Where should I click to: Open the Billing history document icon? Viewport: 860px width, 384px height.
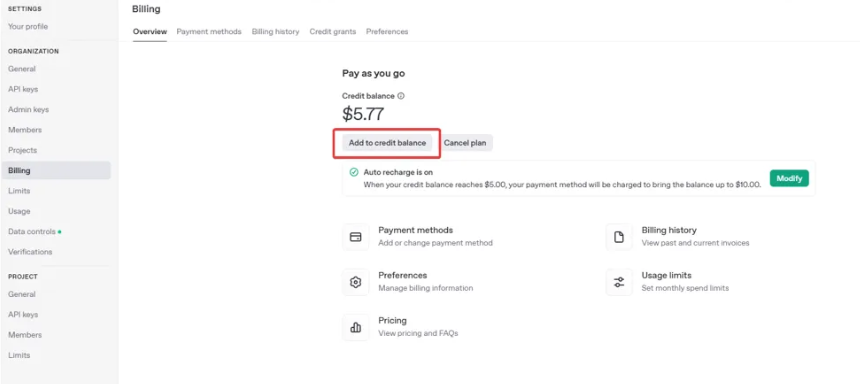click(619, 237)
